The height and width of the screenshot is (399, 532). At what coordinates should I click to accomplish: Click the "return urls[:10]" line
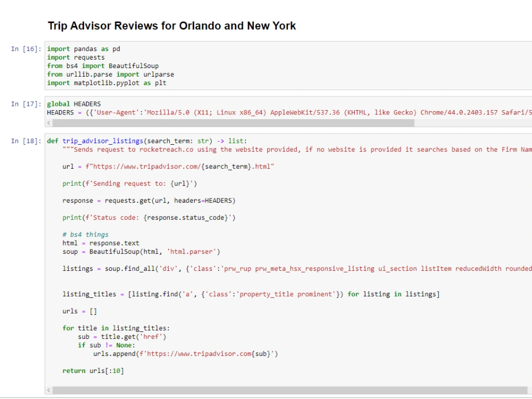[93, 371]
